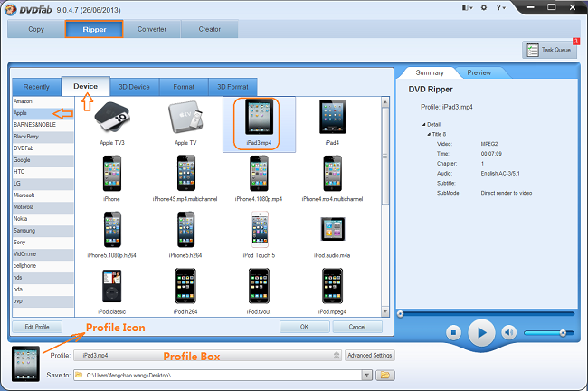The width and height of the screenshot is (588, 391).
Task: Play the preview video
Action: 481,332
